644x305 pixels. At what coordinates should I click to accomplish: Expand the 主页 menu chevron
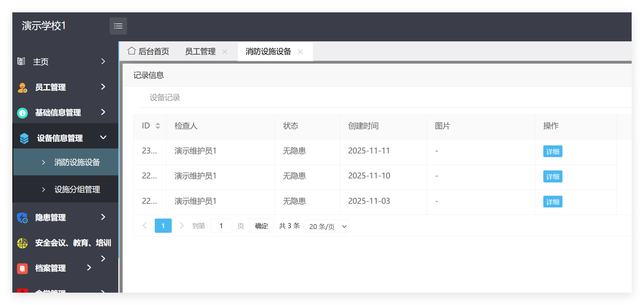[103, 61]
